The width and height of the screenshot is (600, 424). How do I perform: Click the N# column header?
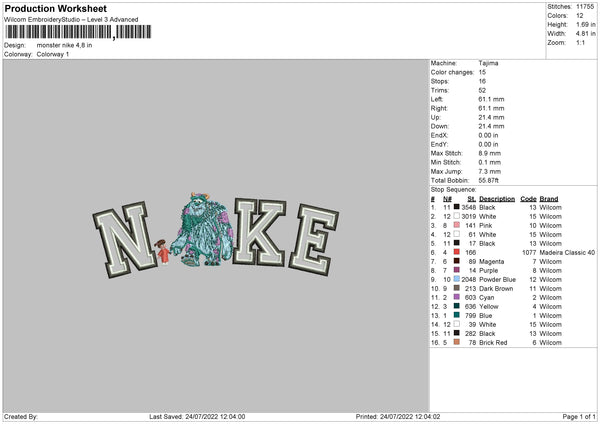click(x=447, y=199)
